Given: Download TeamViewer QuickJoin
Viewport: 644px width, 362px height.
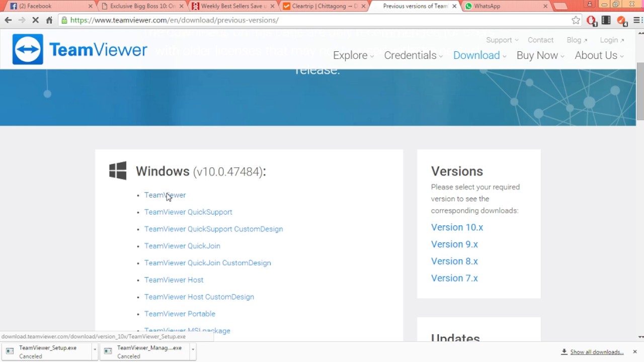Looking at the screenshot, I should point(182,246).
